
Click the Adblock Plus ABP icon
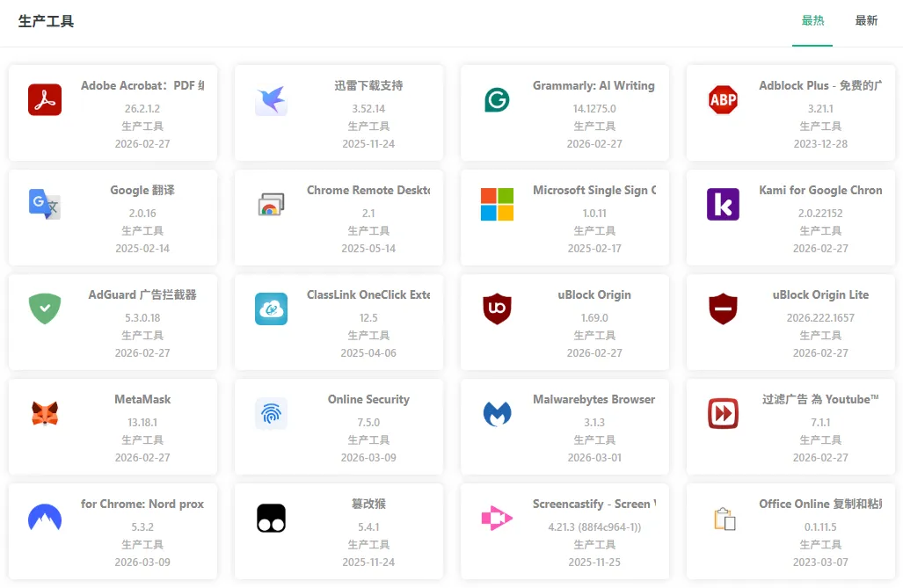(x=724, y=99)
